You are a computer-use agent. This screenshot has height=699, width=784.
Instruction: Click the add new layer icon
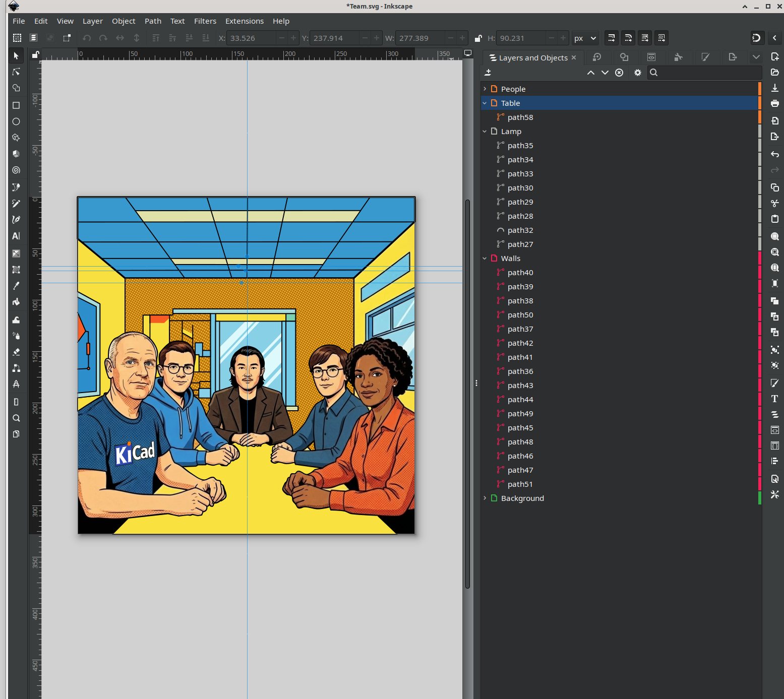click(x=488, y=73)
